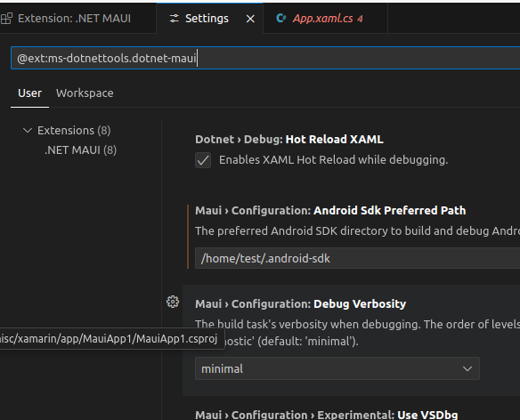Open the Debug Verbosity 'minimal' dropdown

point(337,368)
